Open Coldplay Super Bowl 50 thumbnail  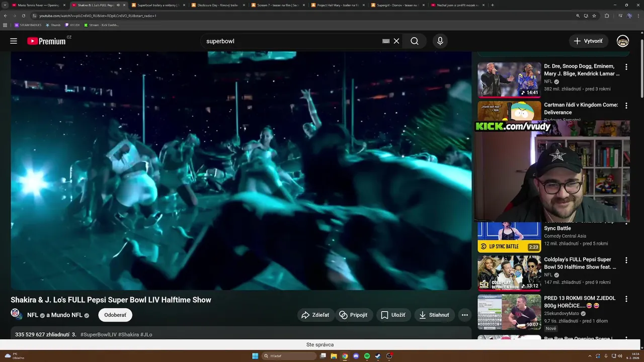(509, 273)
